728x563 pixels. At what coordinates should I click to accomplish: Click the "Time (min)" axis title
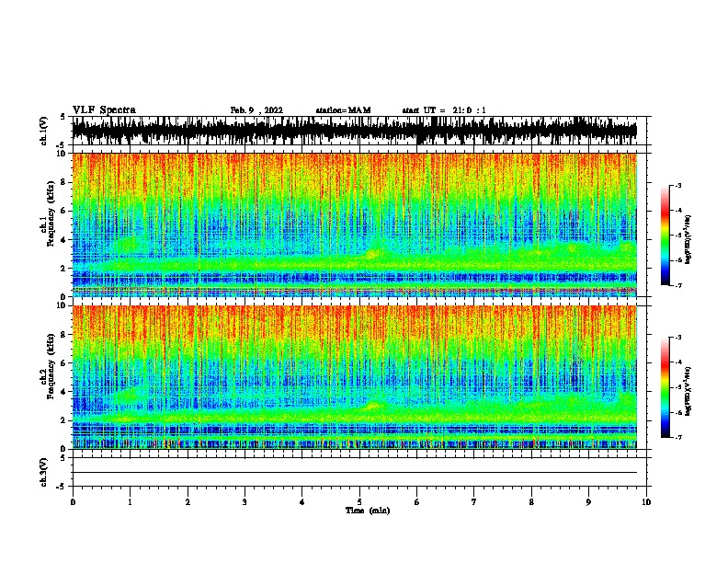point(368,511)
